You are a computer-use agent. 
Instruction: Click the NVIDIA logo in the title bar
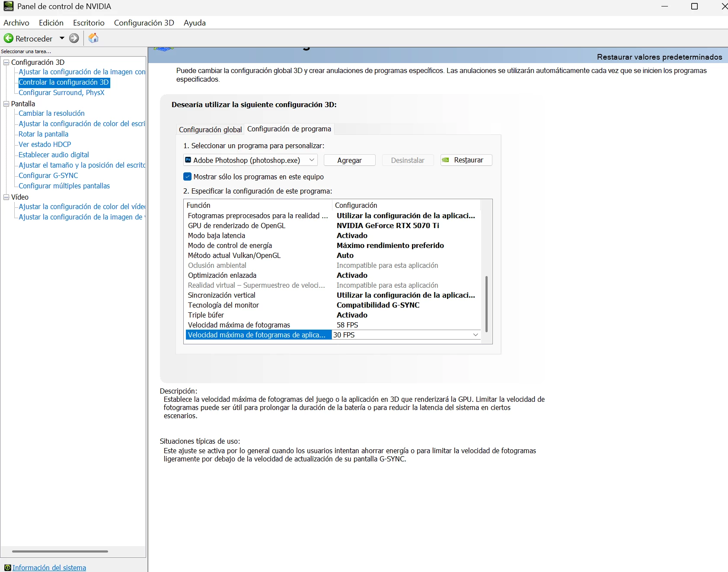point(8,6)
